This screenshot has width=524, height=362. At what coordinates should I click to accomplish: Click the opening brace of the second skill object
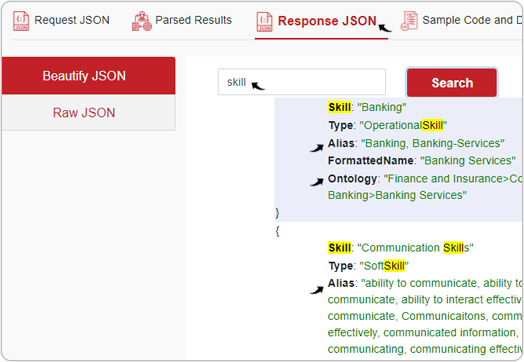point(277,231)
